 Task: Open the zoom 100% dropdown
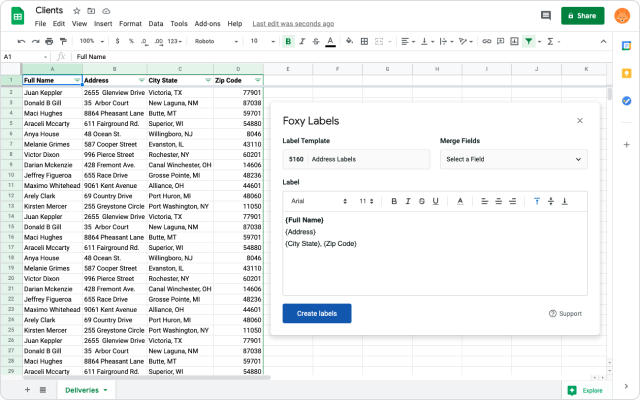(x=92, y=41)
